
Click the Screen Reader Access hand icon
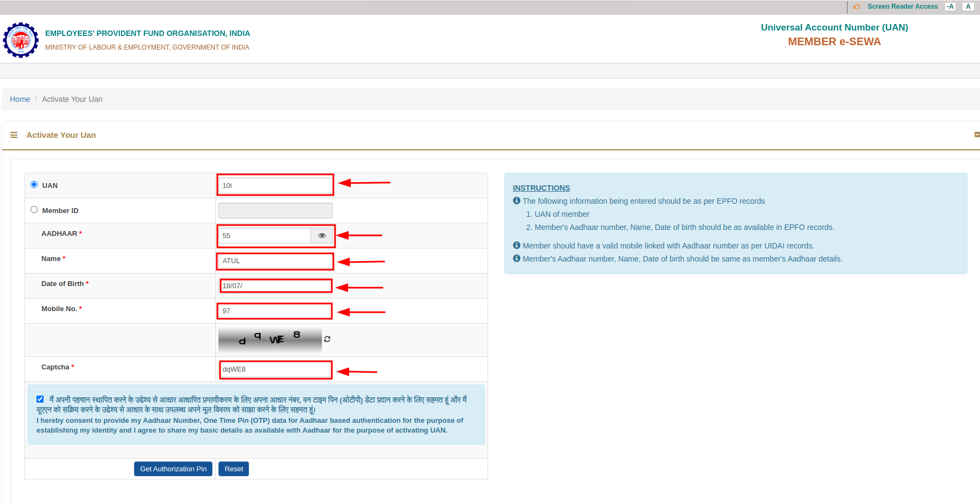[x=857, y=7]
